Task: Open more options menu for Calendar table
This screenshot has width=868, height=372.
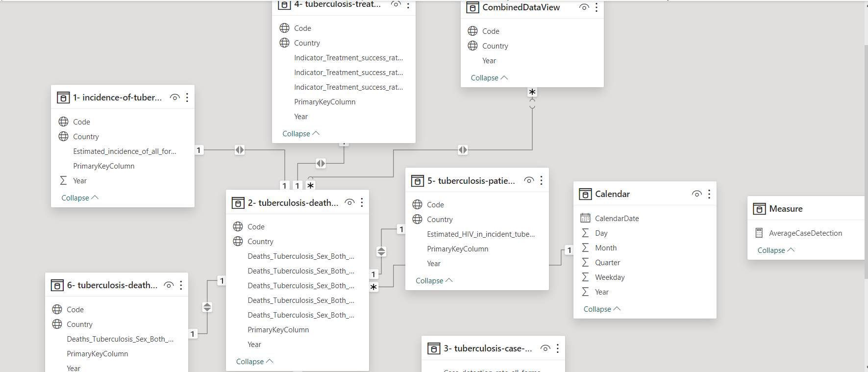Action: (709, 194)
